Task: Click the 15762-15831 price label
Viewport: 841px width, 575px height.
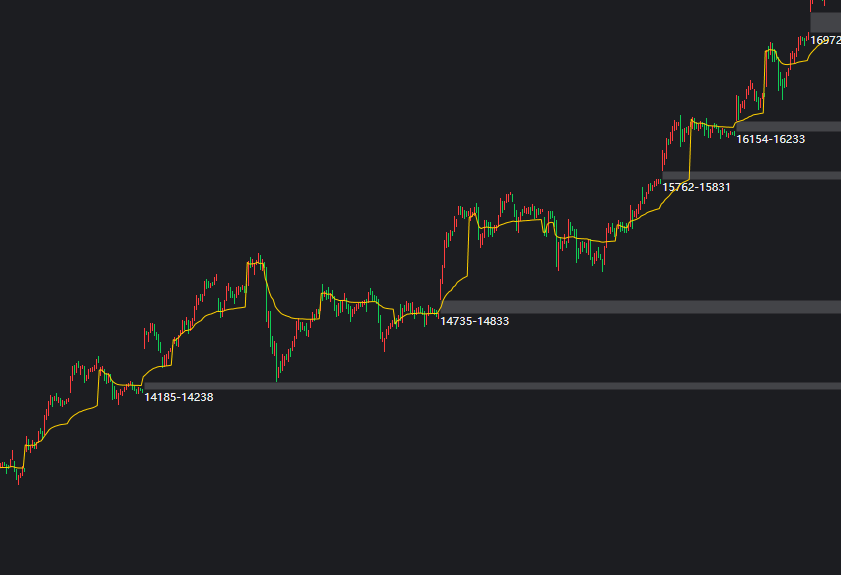Action: pos(696,187)
